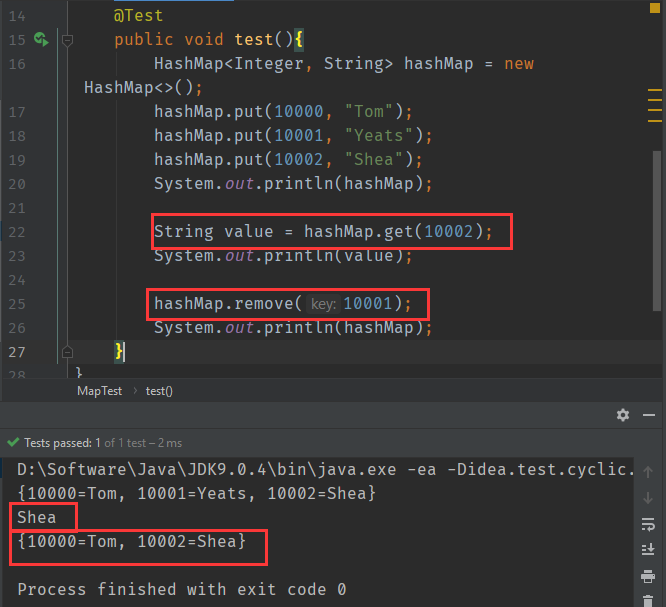Click the green tests passed checkmark icon
Viewport: 666px width, 607px height.
point(13,442)
